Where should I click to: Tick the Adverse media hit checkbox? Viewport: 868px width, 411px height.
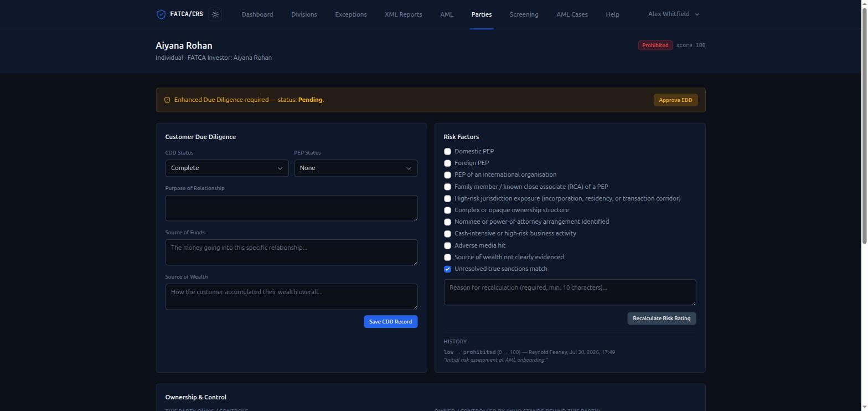coord(447,246)
